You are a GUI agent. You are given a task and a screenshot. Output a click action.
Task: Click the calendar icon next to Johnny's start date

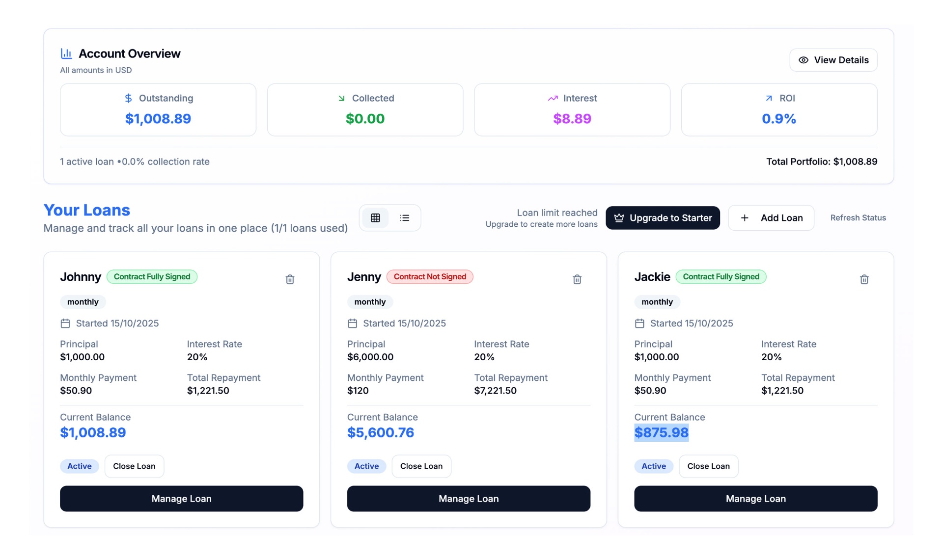(65, 323)
